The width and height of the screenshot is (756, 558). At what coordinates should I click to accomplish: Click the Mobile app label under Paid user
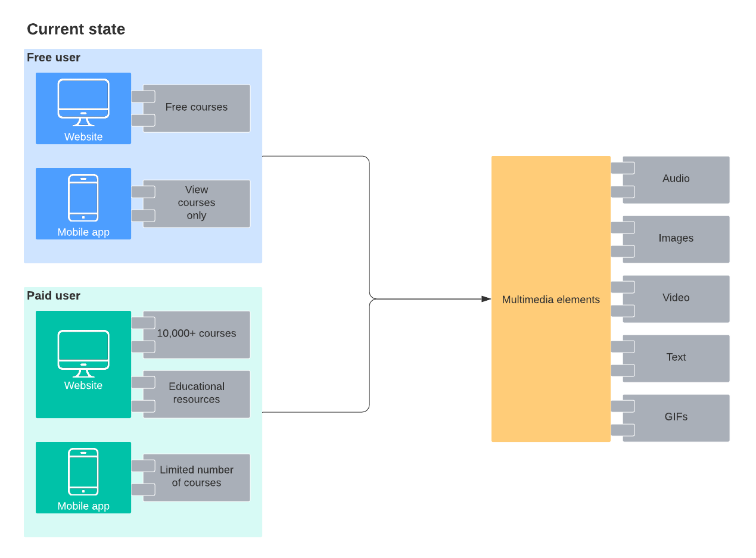click(83, 506)
